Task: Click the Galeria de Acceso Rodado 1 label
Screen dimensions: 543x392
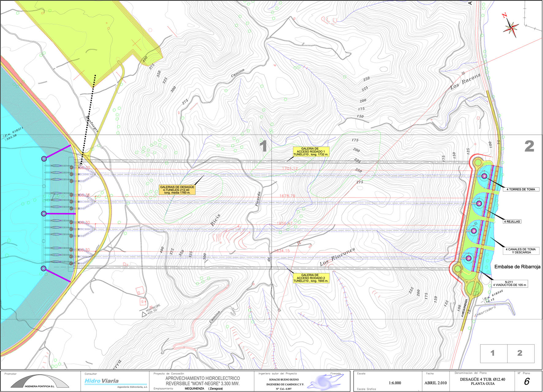Action: click(311, 152)
